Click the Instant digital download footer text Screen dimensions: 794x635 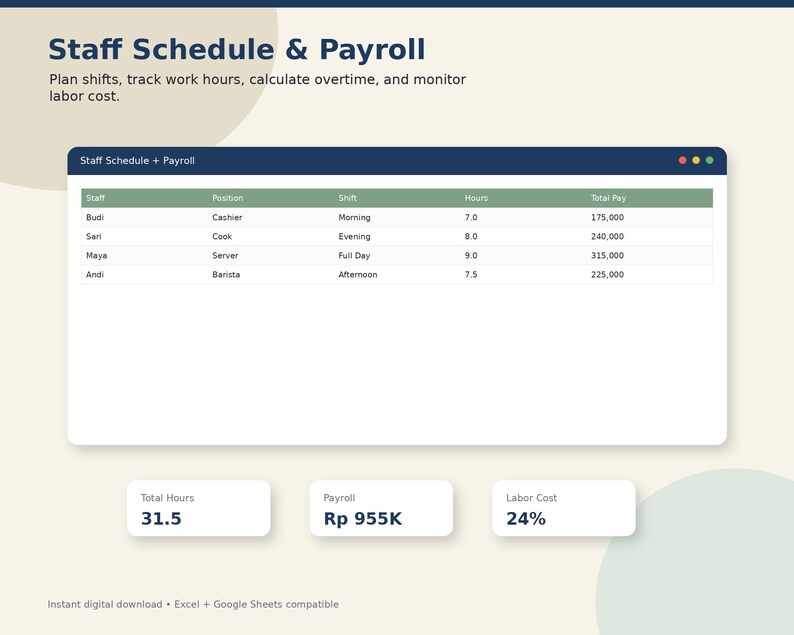pos(193,604)
